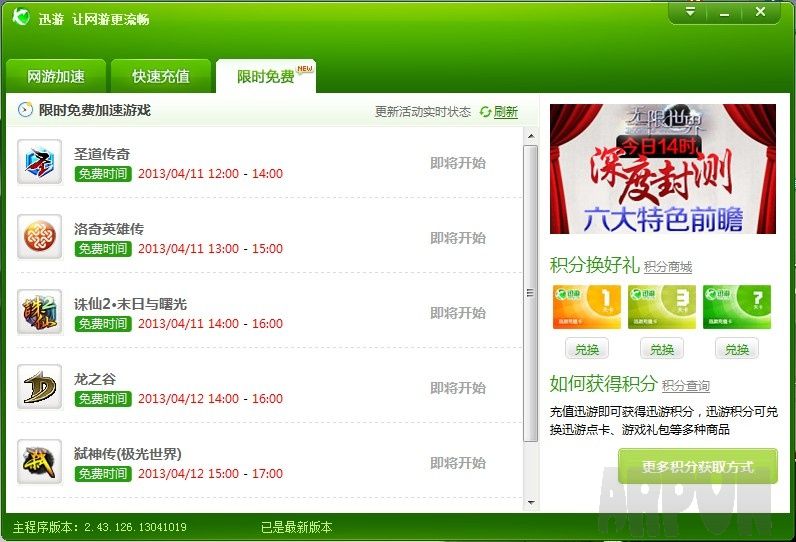This screenshot has height=542, width=796.
Task: Close the Xunyou window
Action: pos(760,11)
